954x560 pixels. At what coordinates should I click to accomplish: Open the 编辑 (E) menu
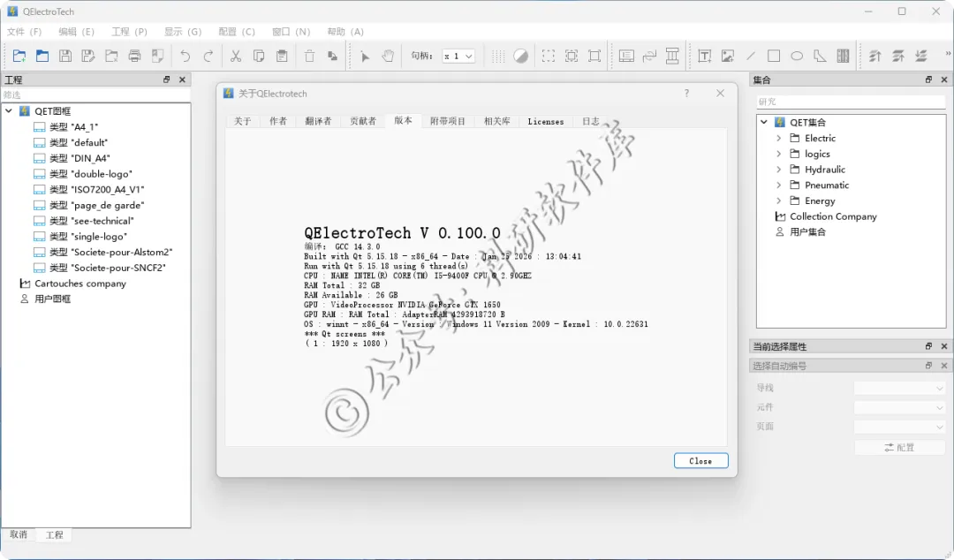point(76,32)
